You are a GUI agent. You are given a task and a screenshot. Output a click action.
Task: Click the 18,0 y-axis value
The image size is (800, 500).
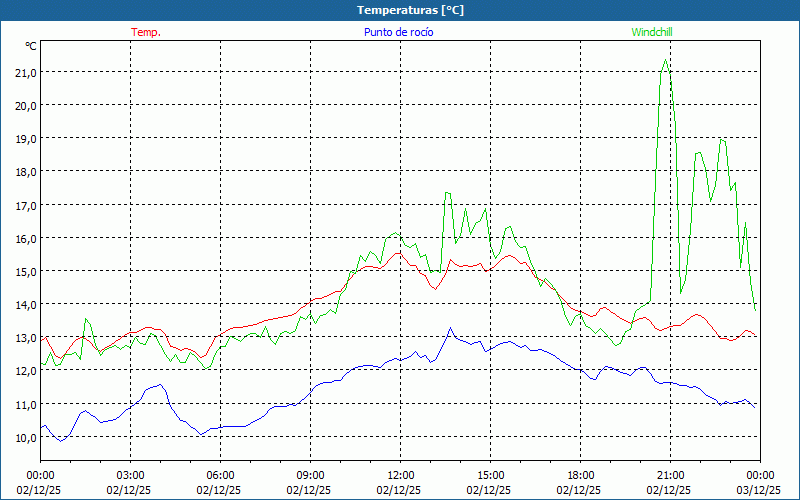[x=25, y=171]
